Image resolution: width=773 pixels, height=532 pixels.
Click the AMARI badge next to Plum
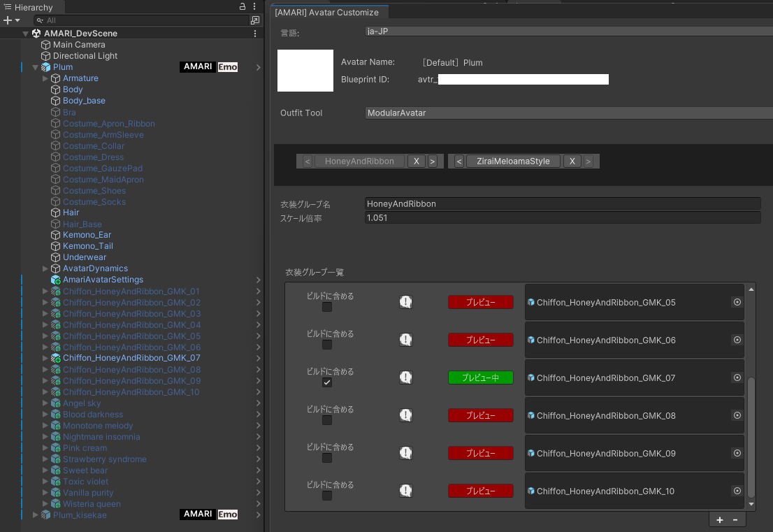click(x=198, y=67)
